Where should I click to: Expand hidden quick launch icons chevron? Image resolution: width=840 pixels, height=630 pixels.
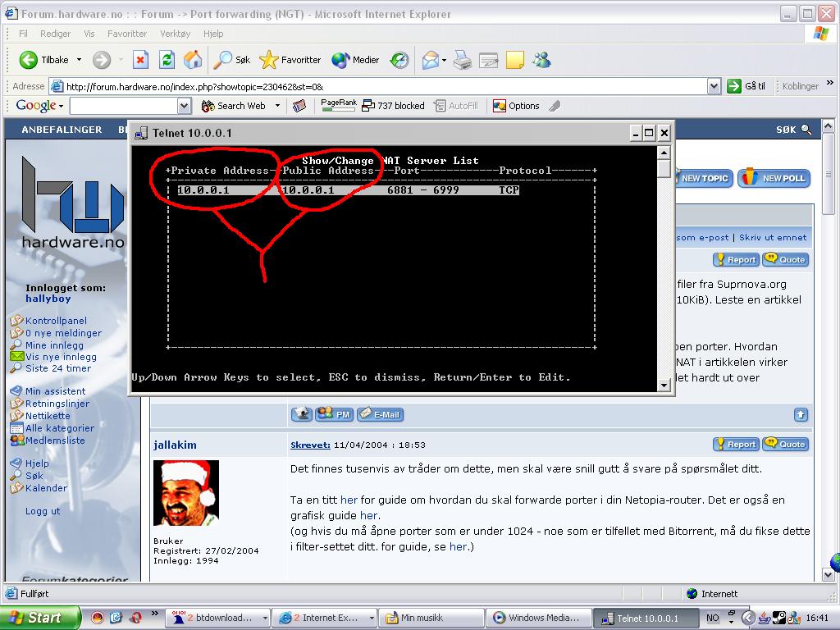(x=154, y=614)
